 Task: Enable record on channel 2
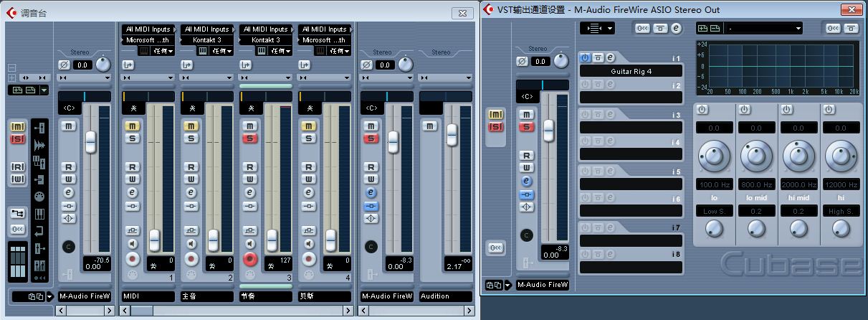click(x=191, y=258)
